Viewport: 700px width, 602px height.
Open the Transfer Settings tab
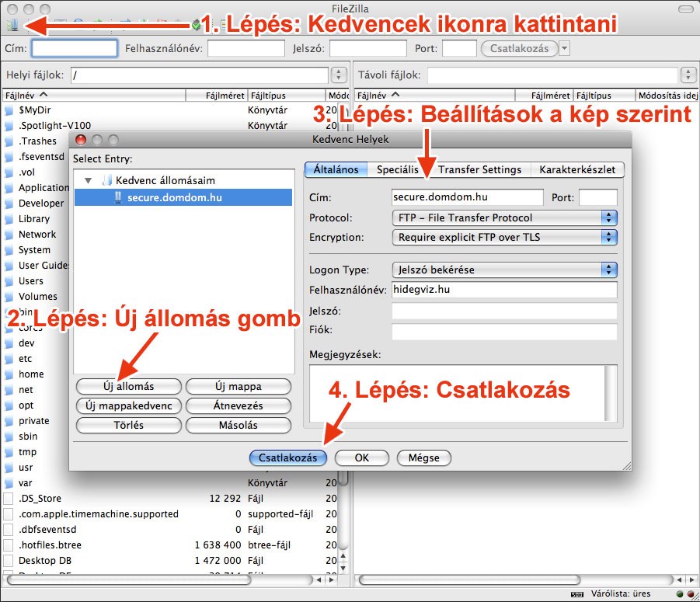(480, 169)
